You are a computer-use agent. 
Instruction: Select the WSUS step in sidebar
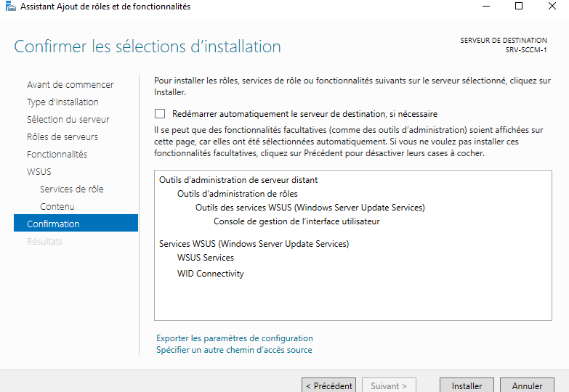click(39, 172)
